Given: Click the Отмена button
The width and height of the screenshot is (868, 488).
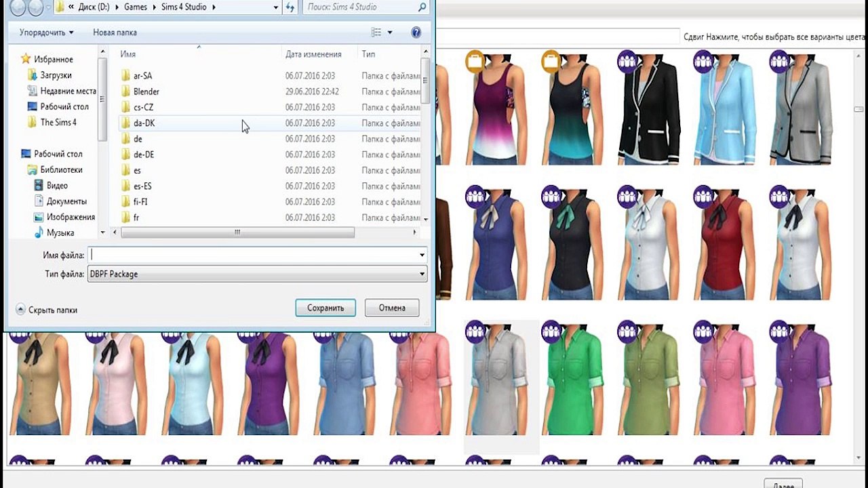Looking at the screenshot, I should point(392,308).
